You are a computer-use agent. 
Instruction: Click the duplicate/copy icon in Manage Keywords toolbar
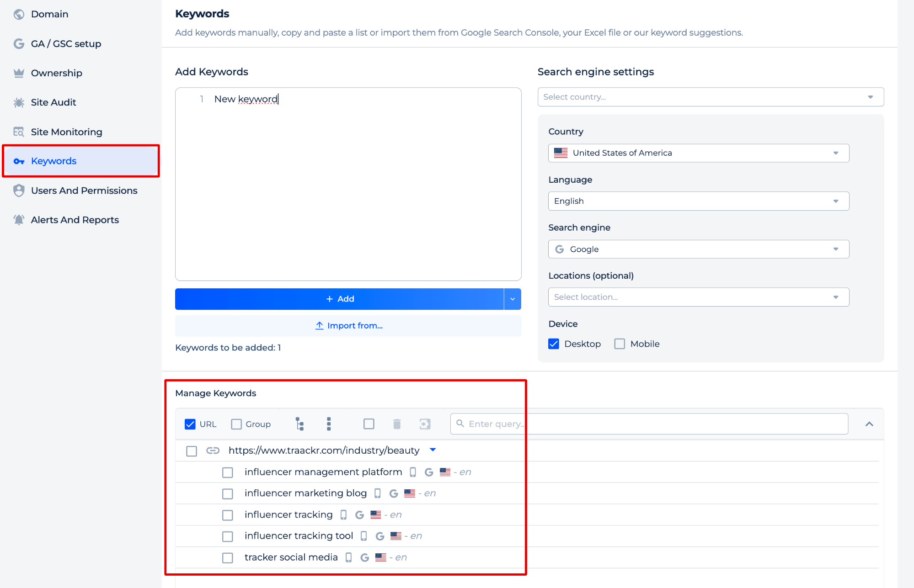[x=427, y=424]
